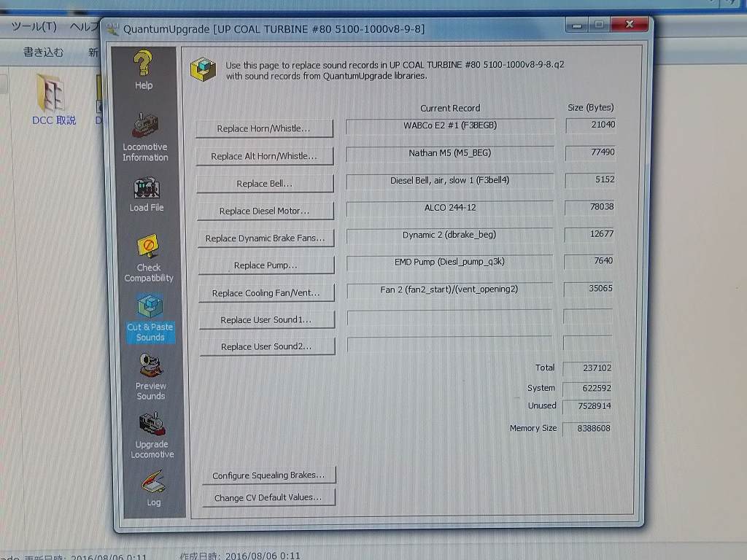Image resolution: width=747 pixels, height=560 pixels.
Task: Click the Upgrade Locomotive icon
Action: (x=152, y=435)
